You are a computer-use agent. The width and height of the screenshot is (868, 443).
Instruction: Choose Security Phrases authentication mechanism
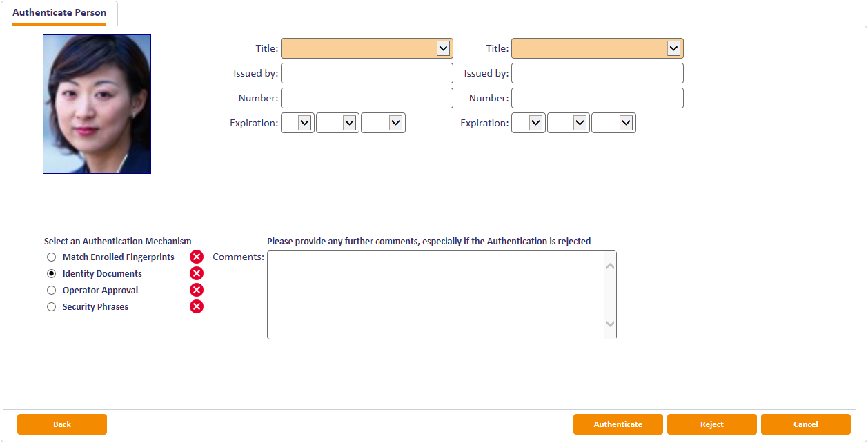[51, 307]
